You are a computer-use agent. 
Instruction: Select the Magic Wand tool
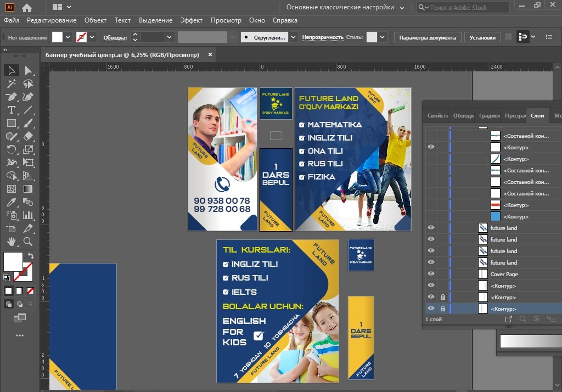click(11, 83)
